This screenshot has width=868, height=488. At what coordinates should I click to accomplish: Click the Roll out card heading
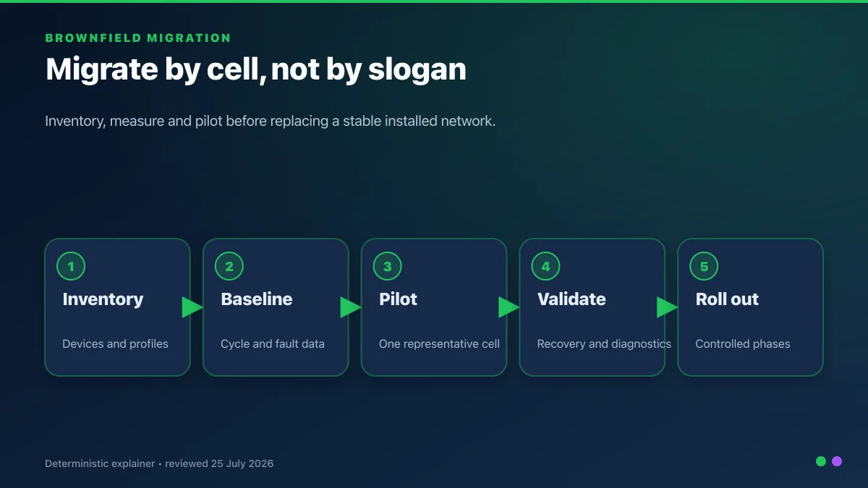pos(727,299)
